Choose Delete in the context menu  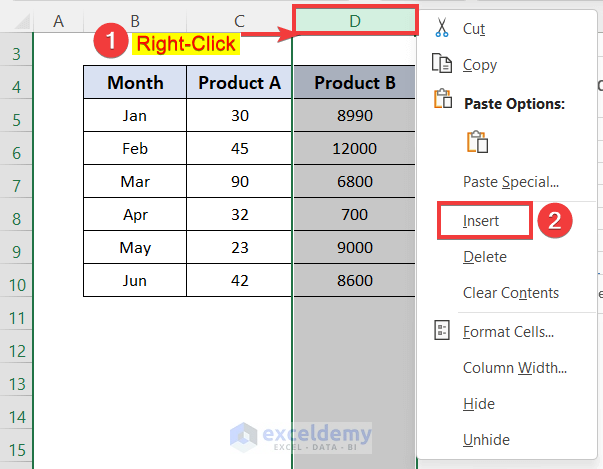[x=485, y=257]
